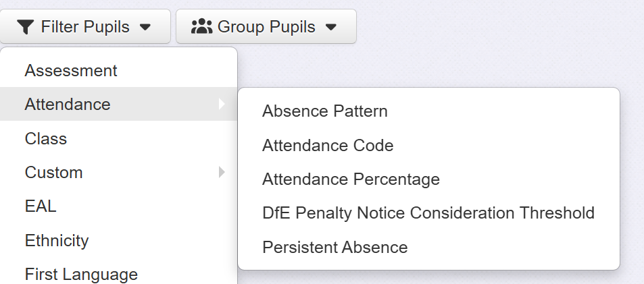Select Attendance Percentage option
The width and height of the screenshot is (644, 284).
[x=351, y=179]
